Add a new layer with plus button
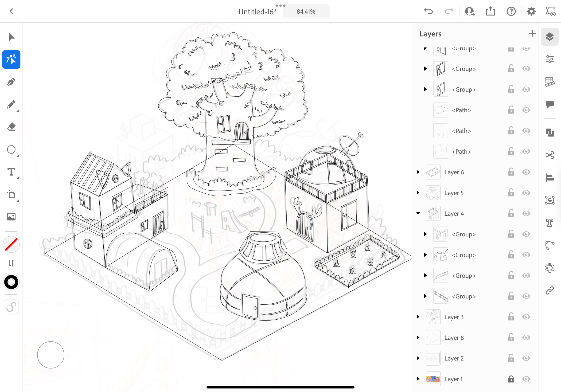 [532, 33]
